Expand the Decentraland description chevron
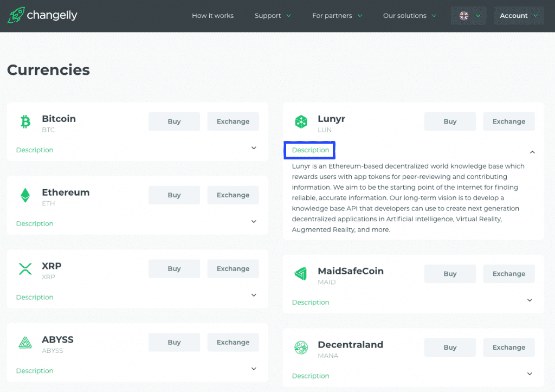The image size is (555, 392). 530,374
